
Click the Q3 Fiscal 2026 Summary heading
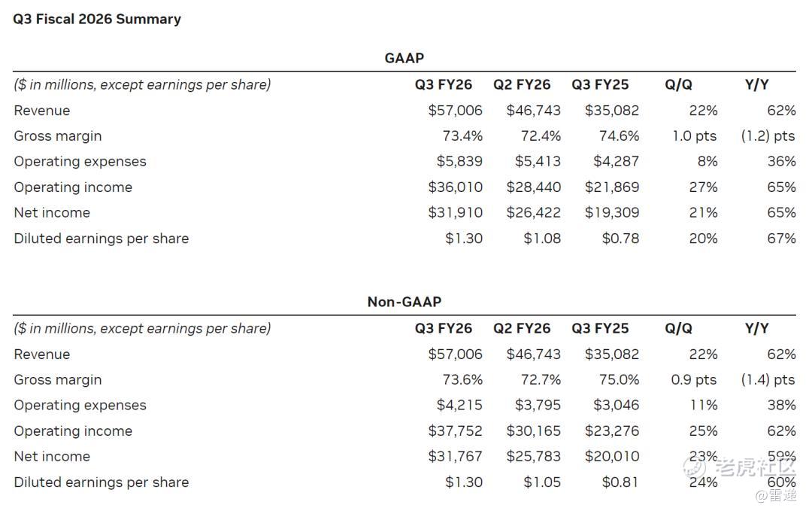[x=97, y=20]
